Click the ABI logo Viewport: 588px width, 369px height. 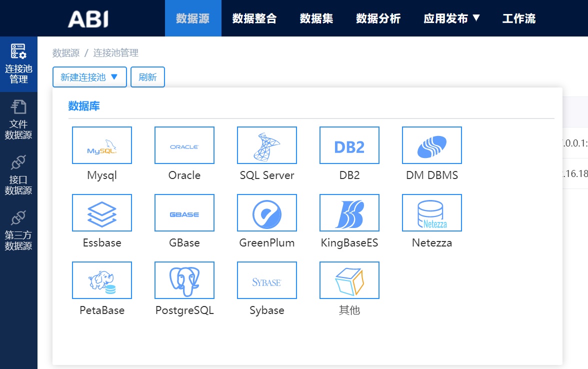click(x=88, y=19)
